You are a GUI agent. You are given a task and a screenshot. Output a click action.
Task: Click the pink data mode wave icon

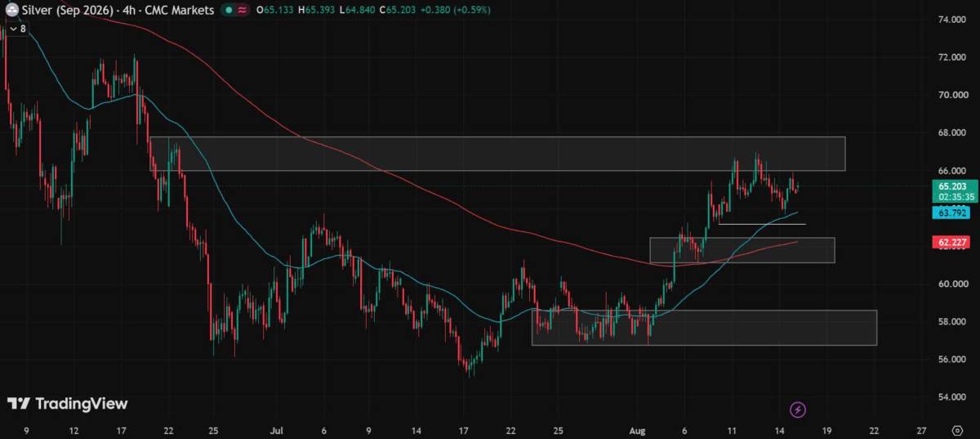click(x=242, y=10)
